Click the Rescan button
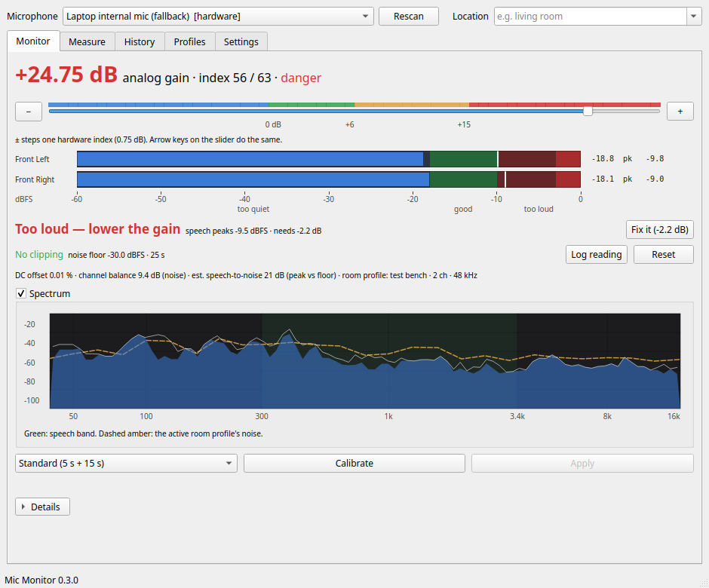Screen dimensions: 709x588 pyautogui.click(x=408, y=17)
